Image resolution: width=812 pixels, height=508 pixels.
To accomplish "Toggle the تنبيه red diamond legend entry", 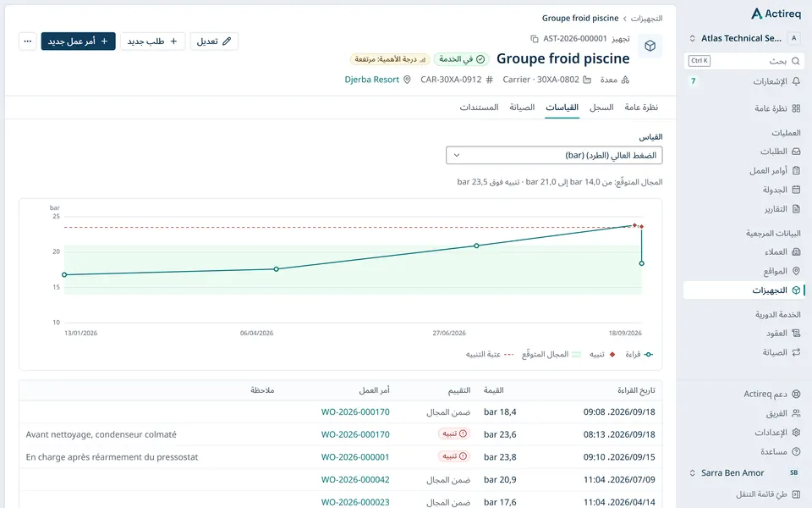I will (x=602, y=355).
